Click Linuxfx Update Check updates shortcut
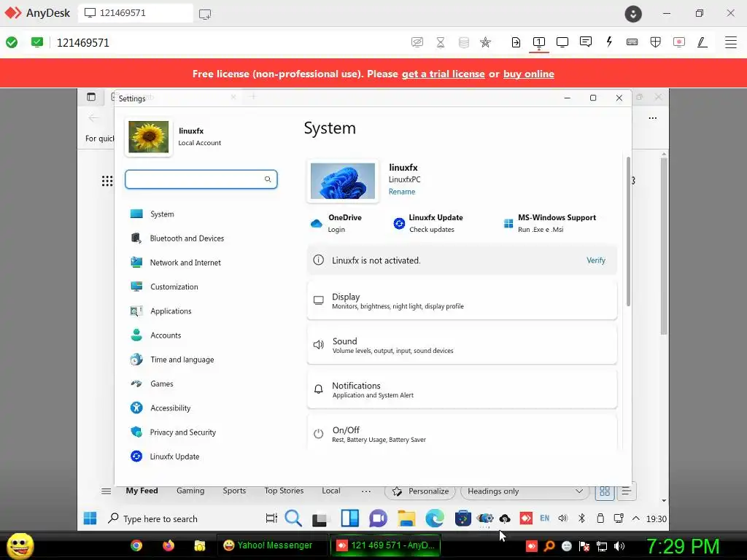Viewport: 747px width, 560px height. click(x=427, y=223)
